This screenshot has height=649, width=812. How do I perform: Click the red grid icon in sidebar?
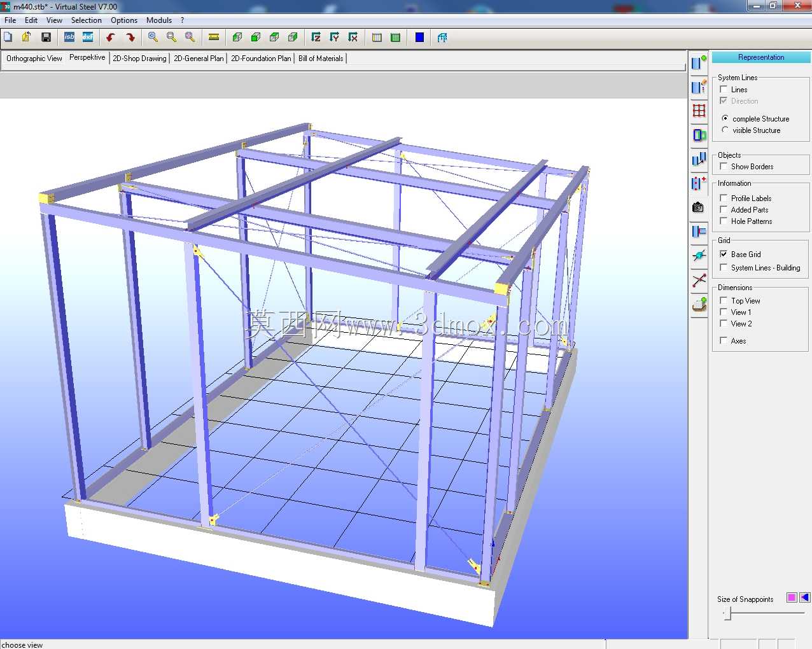coord(699,111)
